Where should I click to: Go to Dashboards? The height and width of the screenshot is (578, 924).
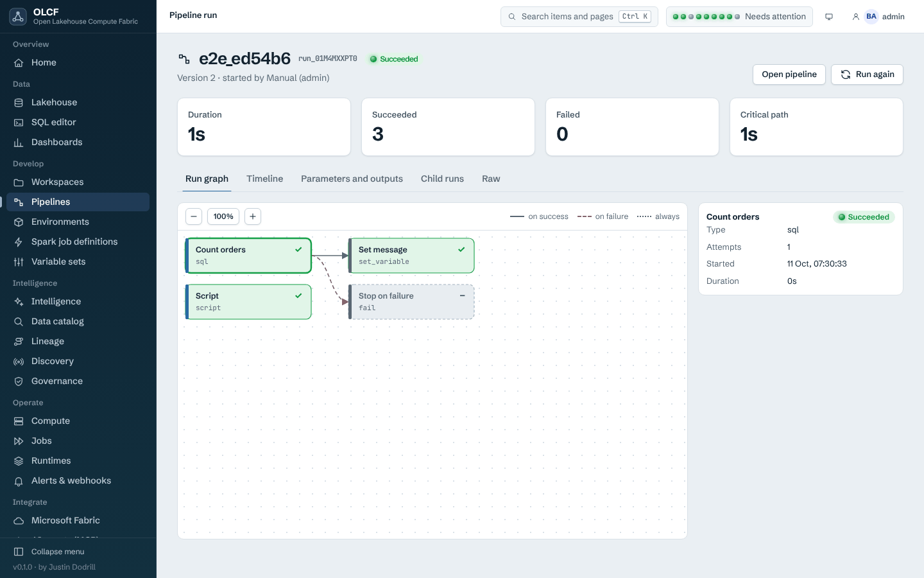[78, 142]
